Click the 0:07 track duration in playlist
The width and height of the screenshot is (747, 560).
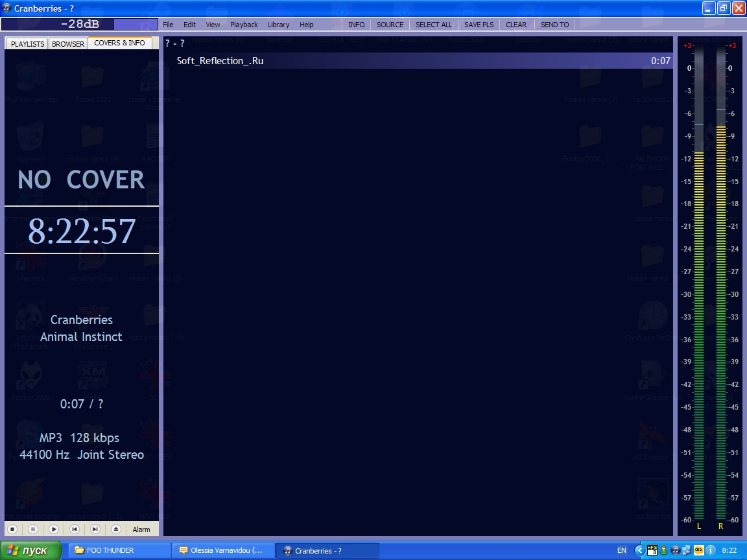[660, 61]
